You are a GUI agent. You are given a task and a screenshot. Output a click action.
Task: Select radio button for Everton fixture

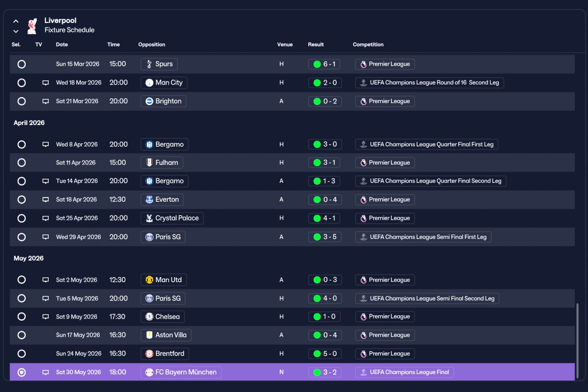coord(22,199)
